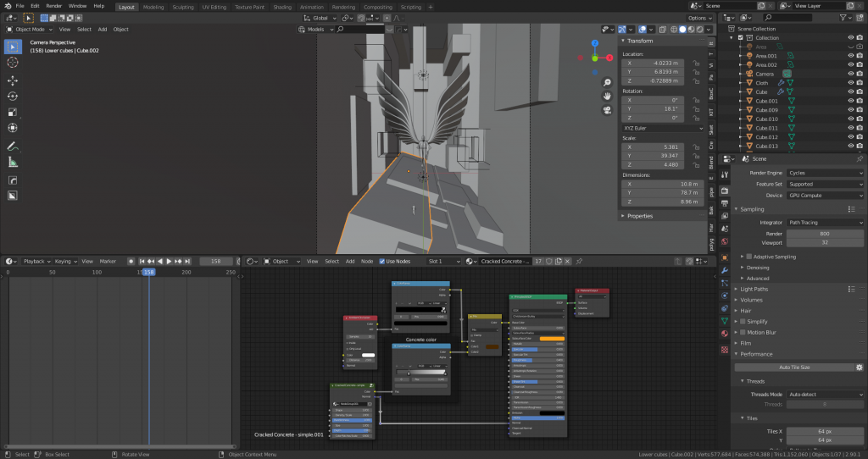The height and width of the screenshot is (459, 868).
Task: Click the Zoom magnifier viewport icon
Action: pyautogui.click(x=608, y=83)
